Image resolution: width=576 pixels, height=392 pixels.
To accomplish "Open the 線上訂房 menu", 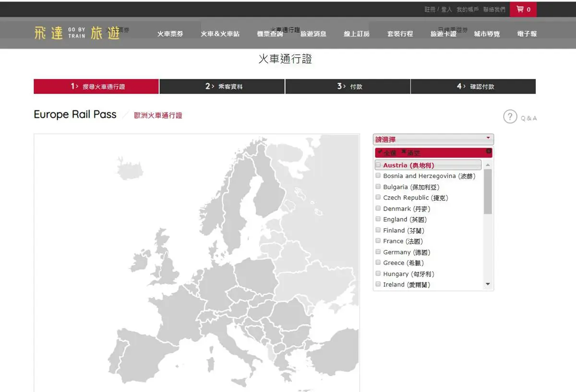I will tap(357, 34).
